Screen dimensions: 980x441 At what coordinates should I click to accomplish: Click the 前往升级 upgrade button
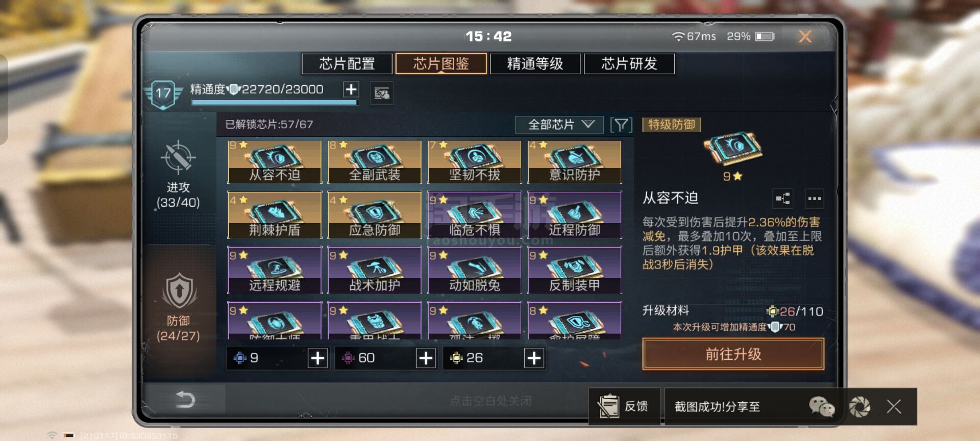coord(733,354)
